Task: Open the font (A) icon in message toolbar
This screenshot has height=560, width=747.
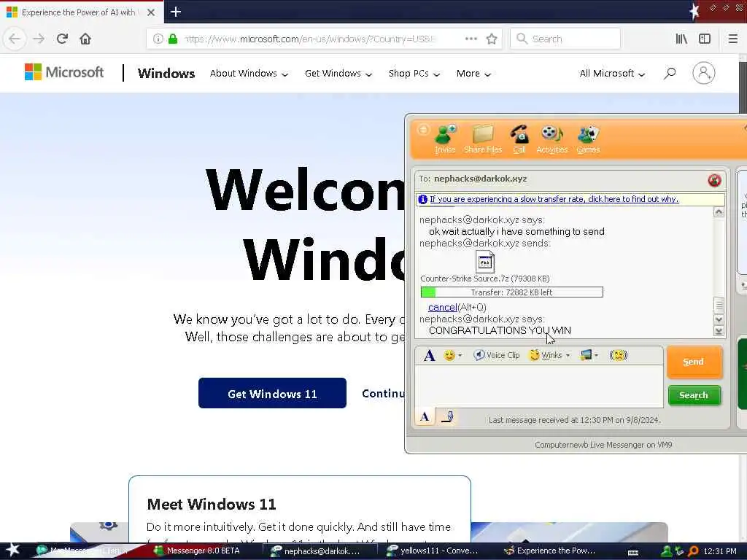Action: [x=429, y=355]
